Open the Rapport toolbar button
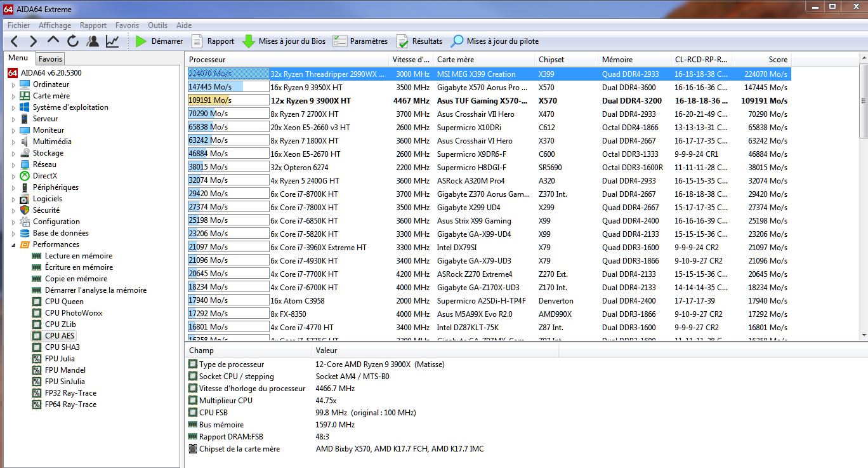The width and height of the screenshot is (868, 468). (x=213, y=41)
